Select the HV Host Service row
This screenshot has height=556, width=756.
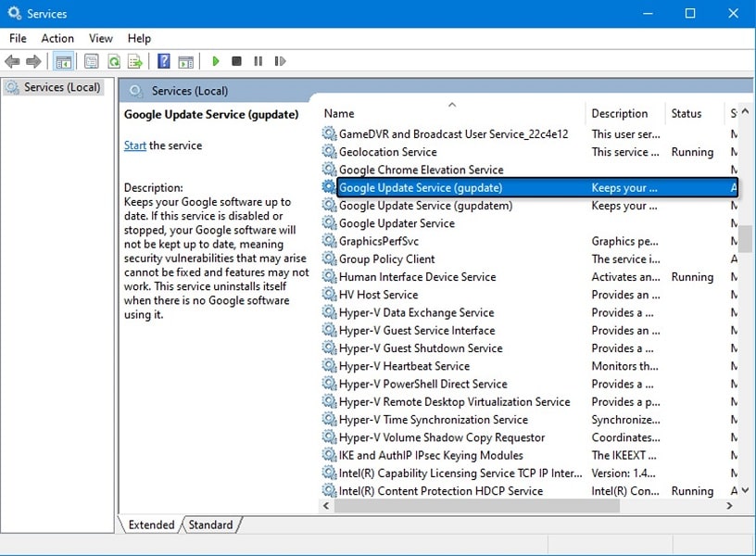(529, 294)
